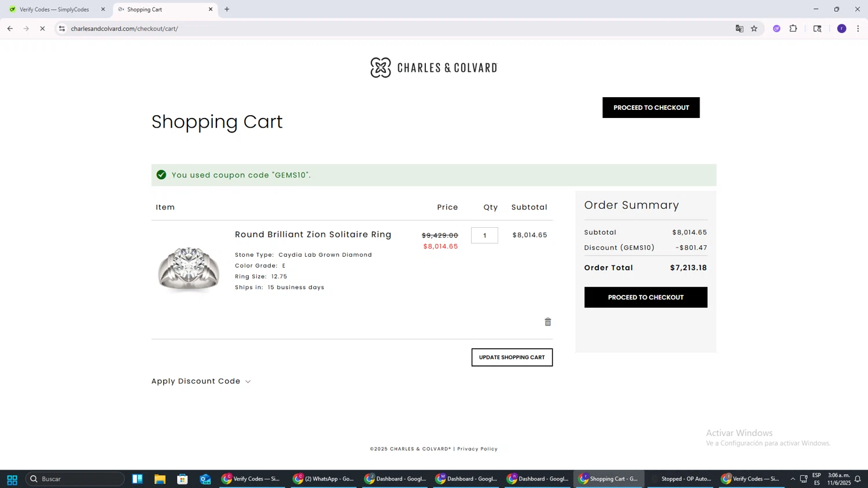Switch to Shopping Cart browser tab

(165, 9)
